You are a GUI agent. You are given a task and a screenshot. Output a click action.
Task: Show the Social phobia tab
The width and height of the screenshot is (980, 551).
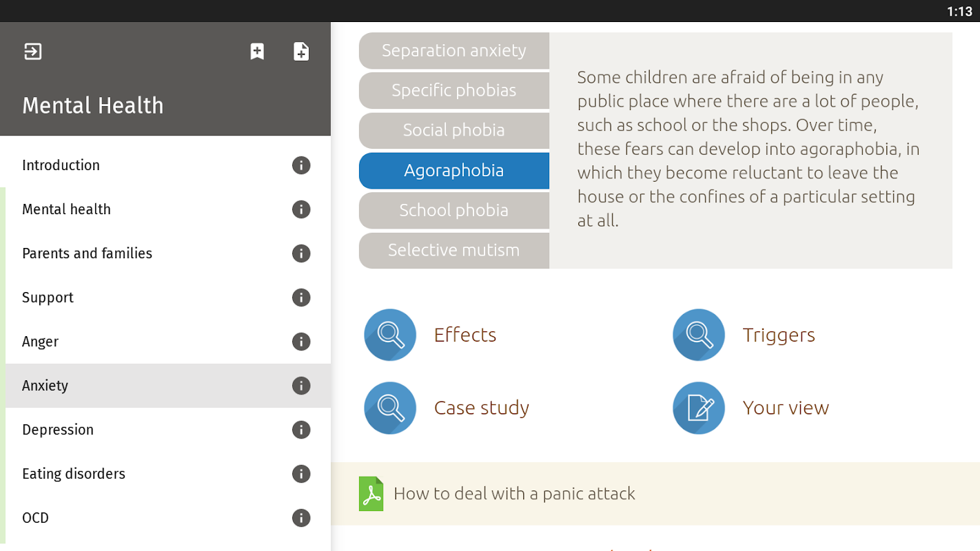coord(454,130)
